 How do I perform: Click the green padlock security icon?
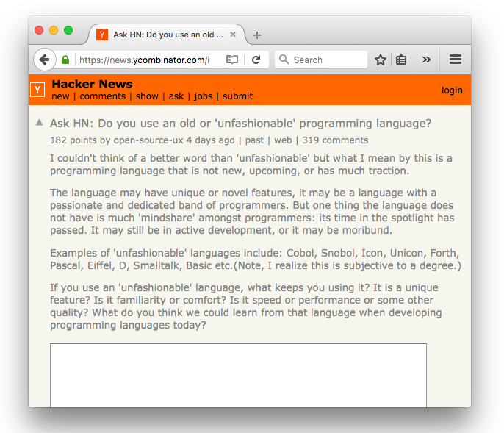point(65,60)
